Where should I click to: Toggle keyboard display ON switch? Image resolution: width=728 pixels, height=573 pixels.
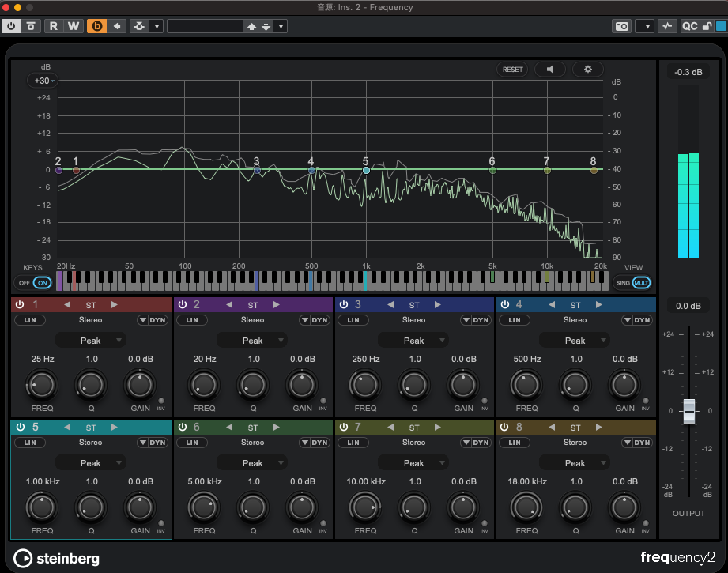click(x=42, y=282)
